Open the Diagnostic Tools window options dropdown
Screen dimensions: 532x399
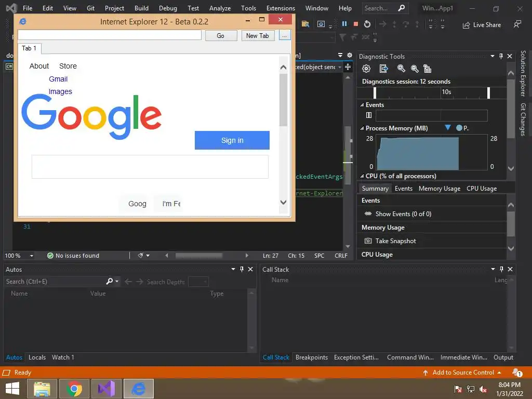point(493,56)
